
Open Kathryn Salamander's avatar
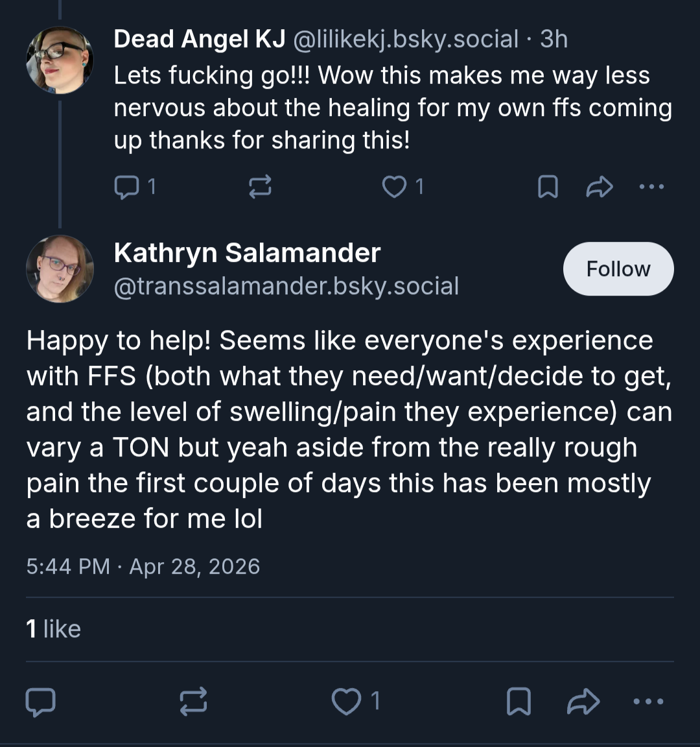click(x=60, y=268)
